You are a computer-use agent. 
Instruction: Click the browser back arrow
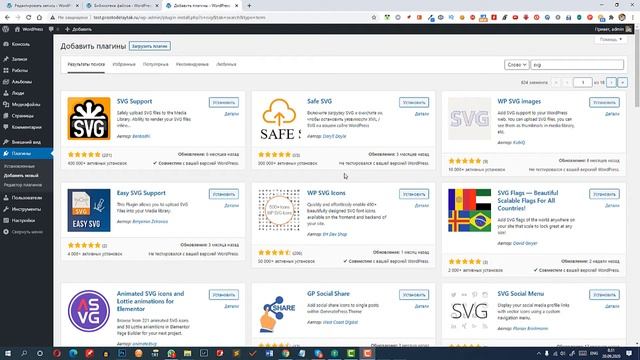(7, 18)
